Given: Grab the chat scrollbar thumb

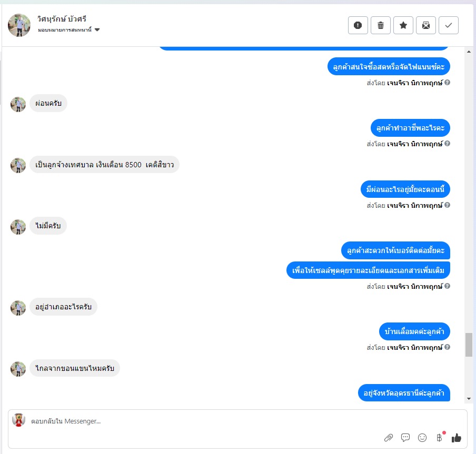Looking at the screenshot, I should [469, 345].
